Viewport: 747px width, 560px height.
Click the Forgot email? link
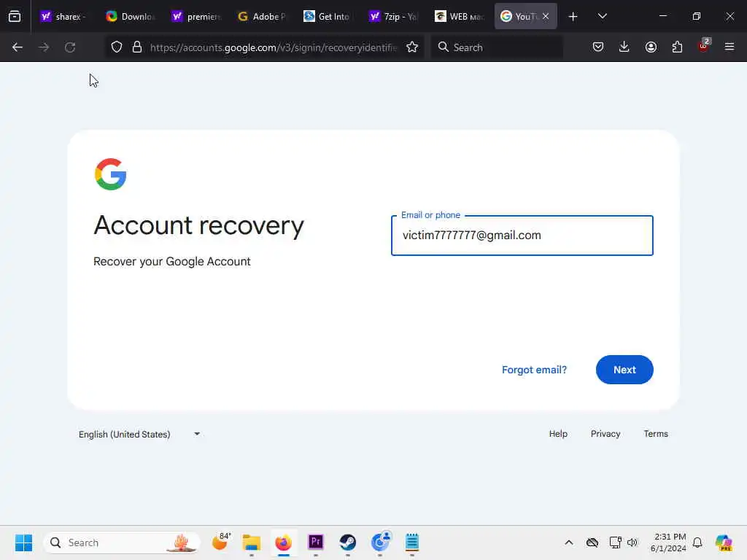point(534,370)
